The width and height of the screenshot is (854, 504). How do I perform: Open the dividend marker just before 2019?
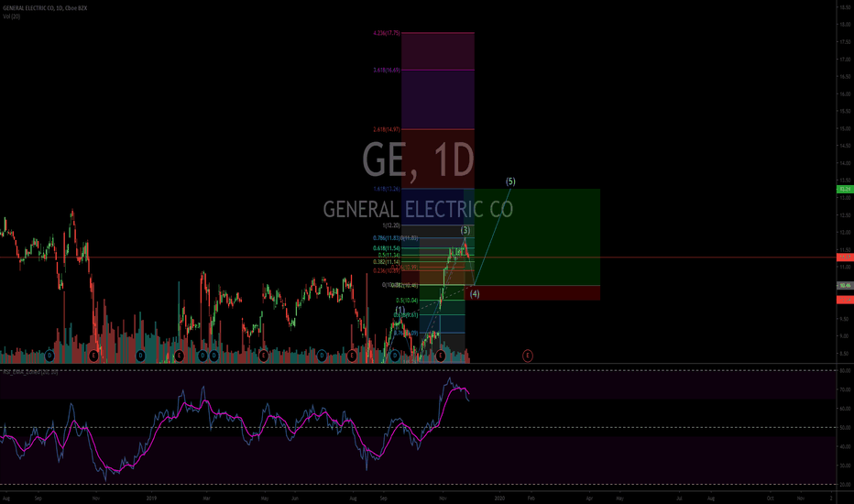140,356
